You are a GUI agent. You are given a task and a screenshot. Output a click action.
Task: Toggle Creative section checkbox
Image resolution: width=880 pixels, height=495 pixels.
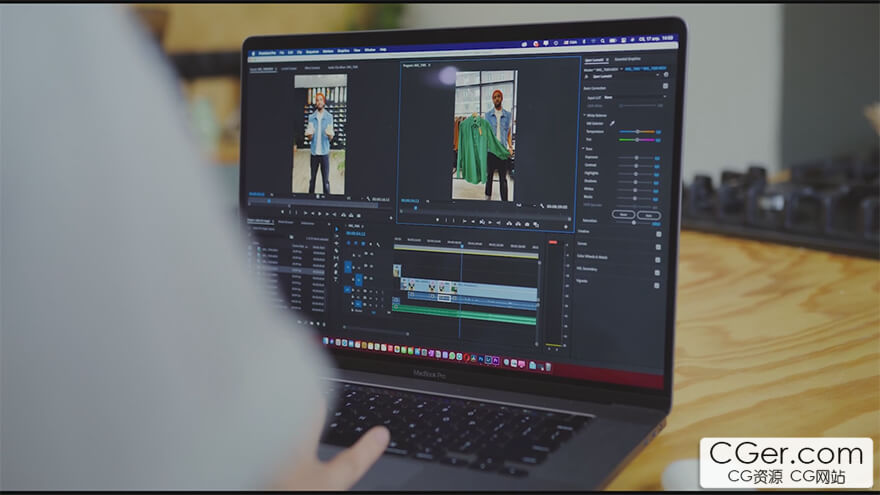[x=659, y=234]
